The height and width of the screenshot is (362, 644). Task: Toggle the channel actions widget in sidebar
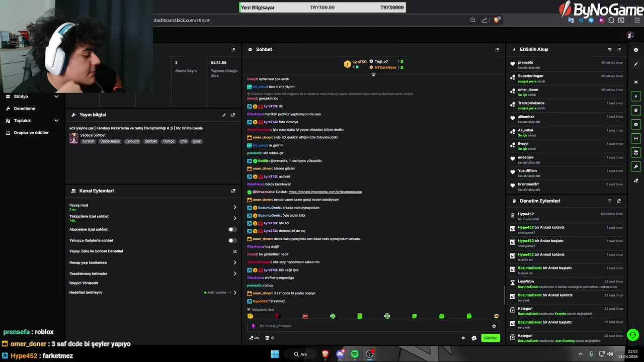coord(636,152)
